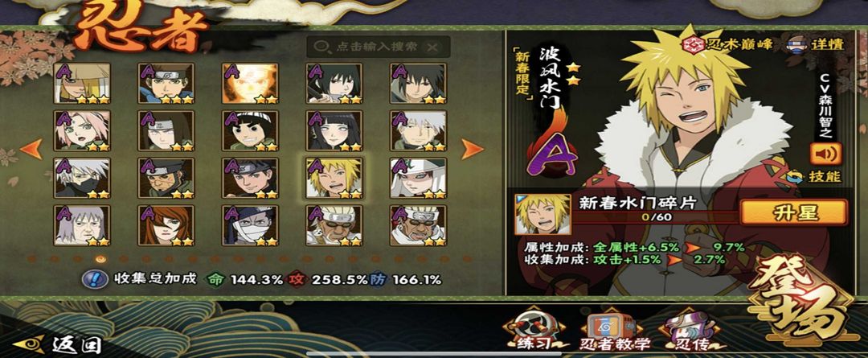Clear the search box with X
The width and height of the screenshot is (868, 358).
(x=432, y=47)
